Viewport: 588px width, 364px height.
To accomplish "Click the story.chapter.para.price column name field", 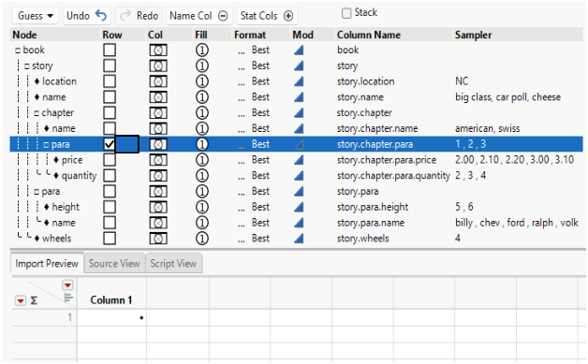I will point(387,160).
